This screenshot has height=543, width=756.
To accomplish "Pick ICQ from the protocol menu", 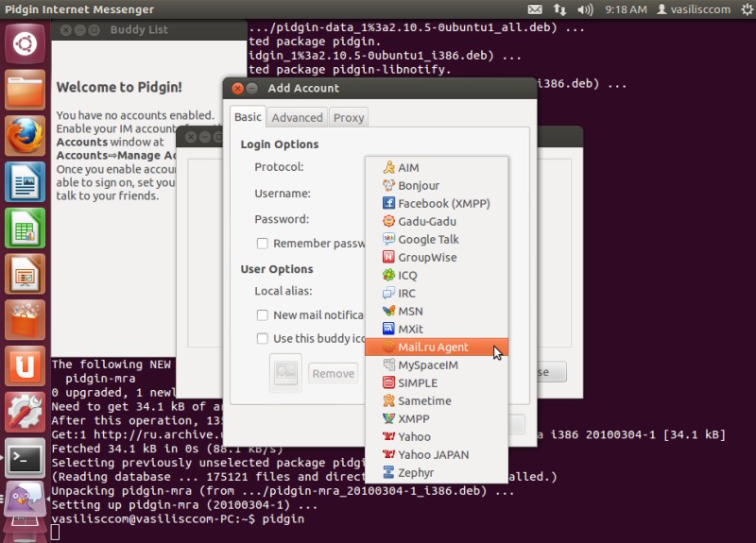I will click(x=437, y=275).
